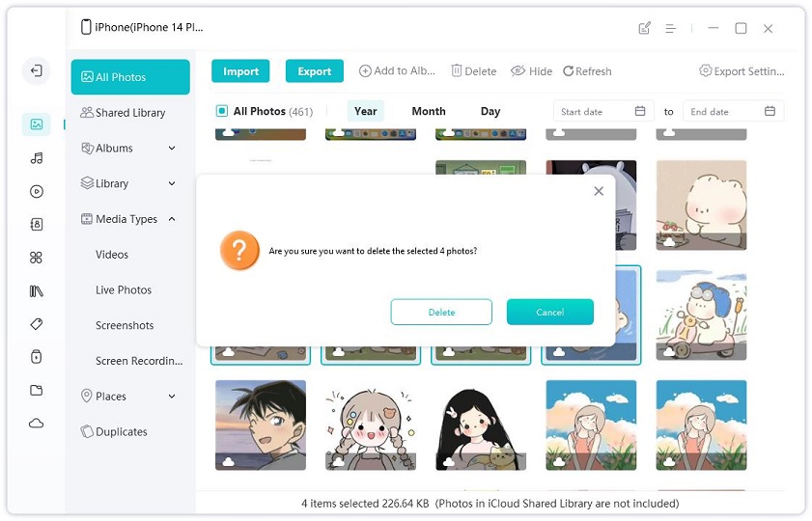812x521 pixels.
Task: Open Export Settings
Action: click(x=742, y=70)
